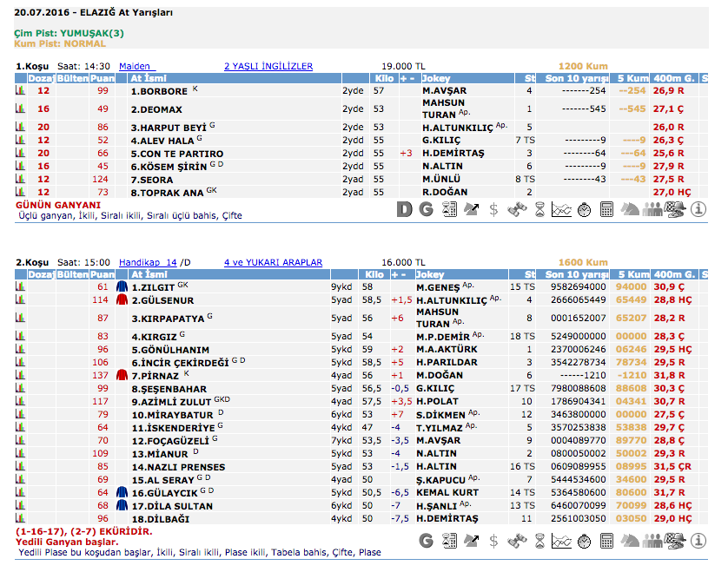Click the D icon under race 1
Screen dimensions: 728x572
404,209
